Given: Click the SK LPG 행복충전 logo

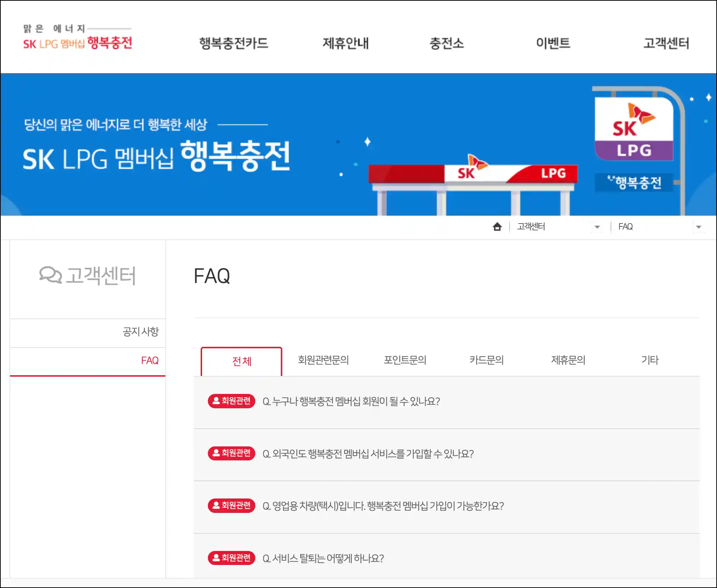Looking at the screenshot, I should point(78,37).
